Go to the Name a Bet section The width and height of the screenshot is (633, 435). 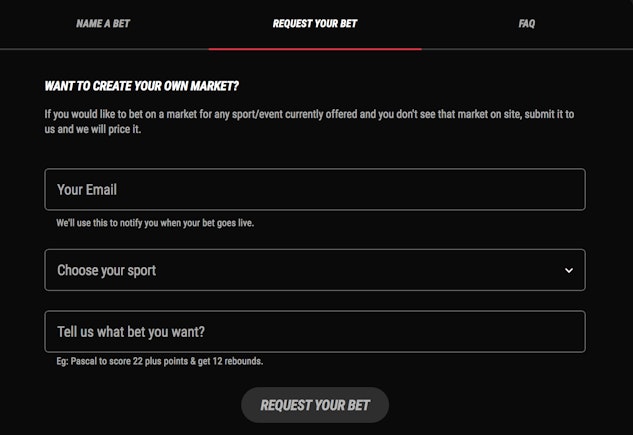pos(105,24)
